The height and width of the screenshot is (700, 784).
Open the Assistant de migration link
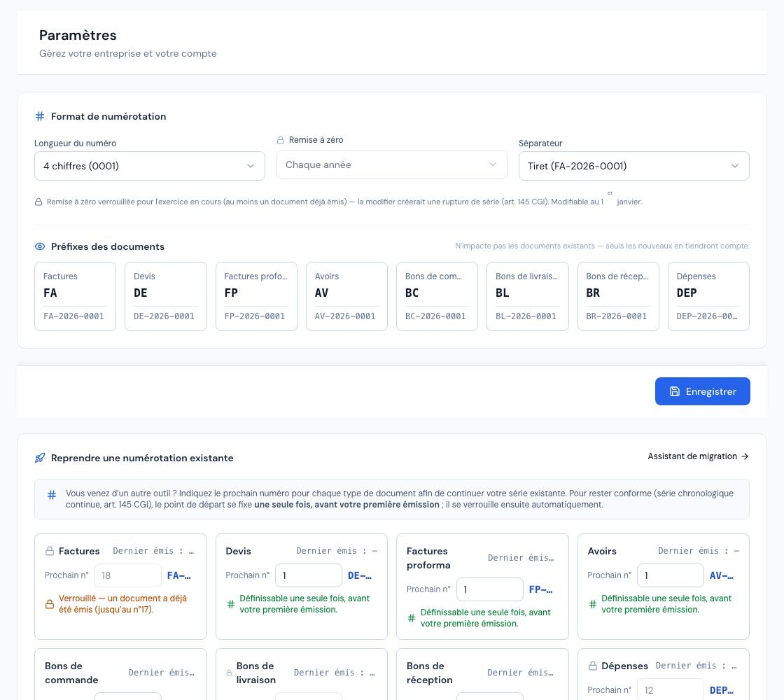698,456
